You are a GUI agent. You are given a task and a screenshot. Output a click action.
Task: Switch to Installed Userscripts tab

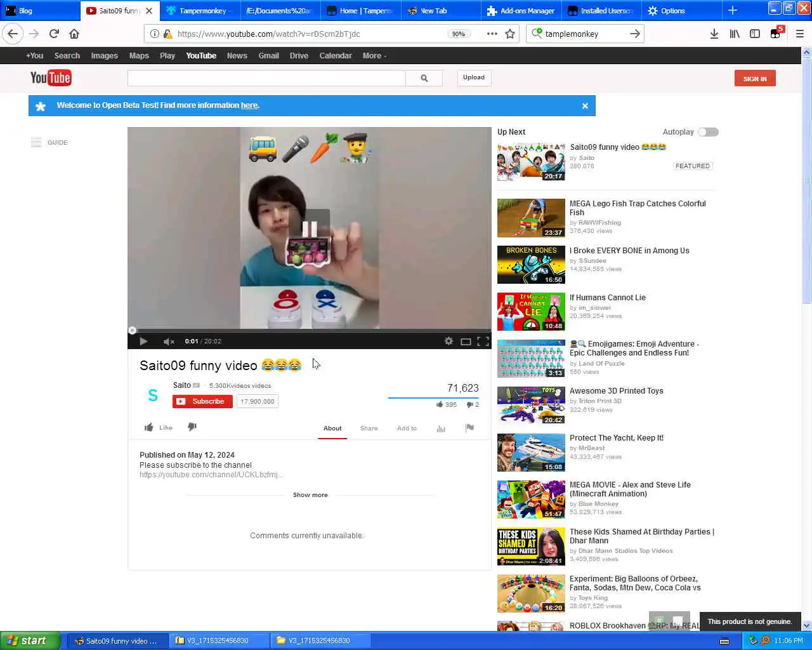tap(601, 10)
